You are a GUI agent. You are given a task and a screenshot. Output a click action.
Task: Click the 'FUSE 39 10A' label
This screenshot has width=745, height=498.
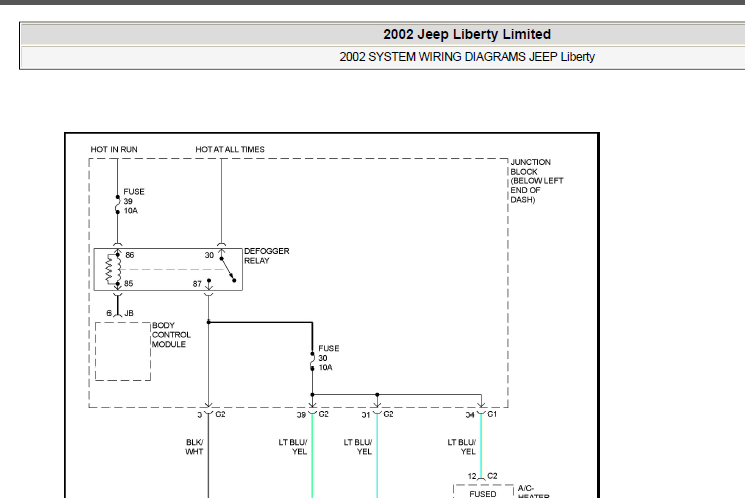(x=134, y=201)
